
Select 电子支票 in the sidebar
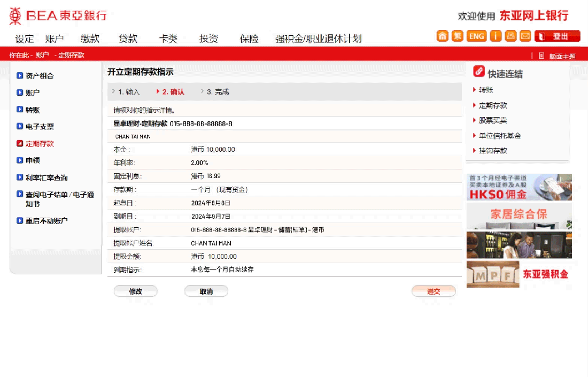click(x=40, y=127)
